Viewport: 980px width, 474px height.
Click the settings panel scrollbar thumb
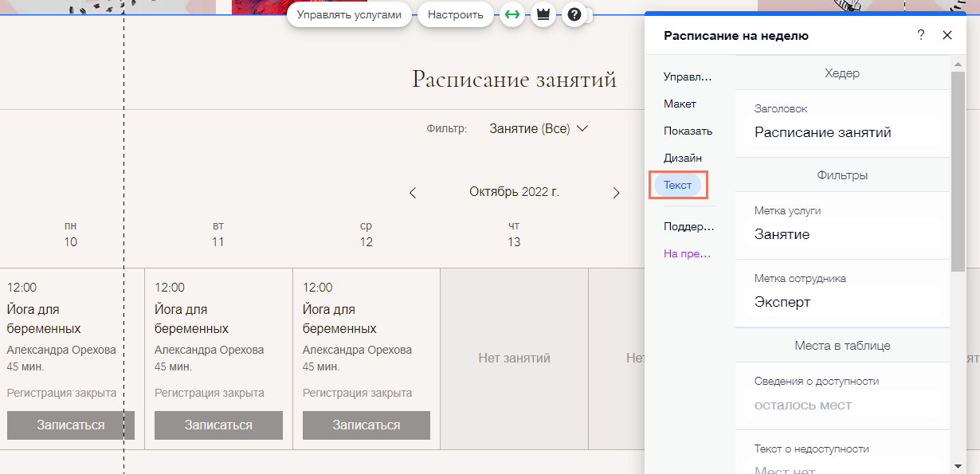pyautogui.click(x=958, y=171)
